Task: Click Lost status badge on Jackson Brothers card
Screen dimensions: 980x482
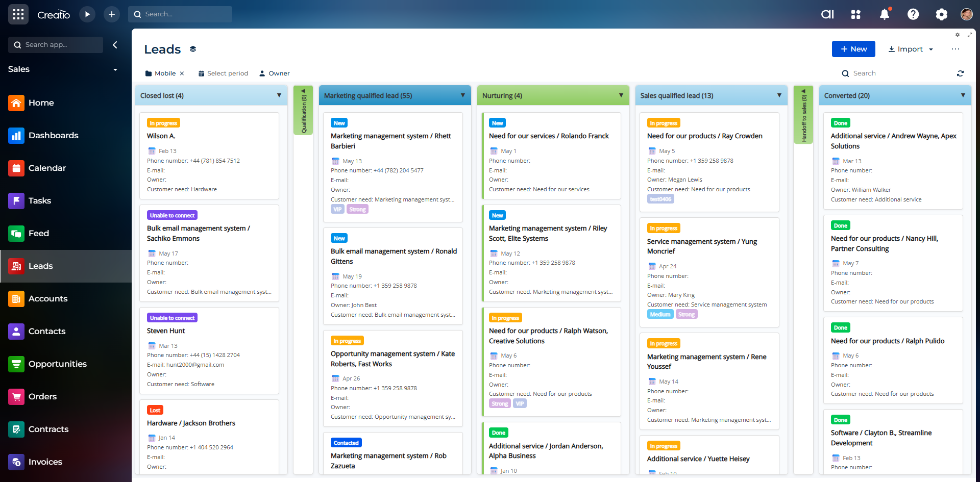Action: tap(155, 411)
